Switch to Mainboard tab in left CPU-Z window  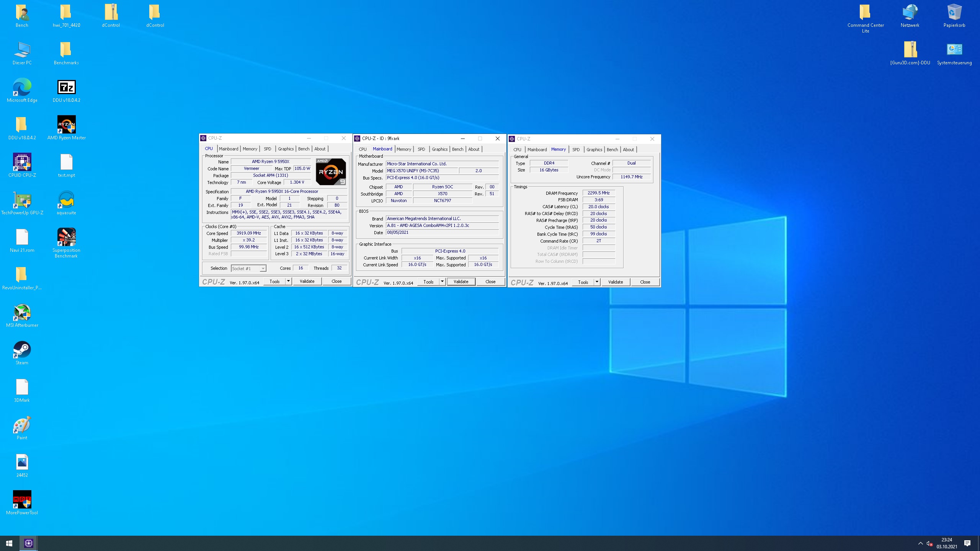[x=229, y=149]
